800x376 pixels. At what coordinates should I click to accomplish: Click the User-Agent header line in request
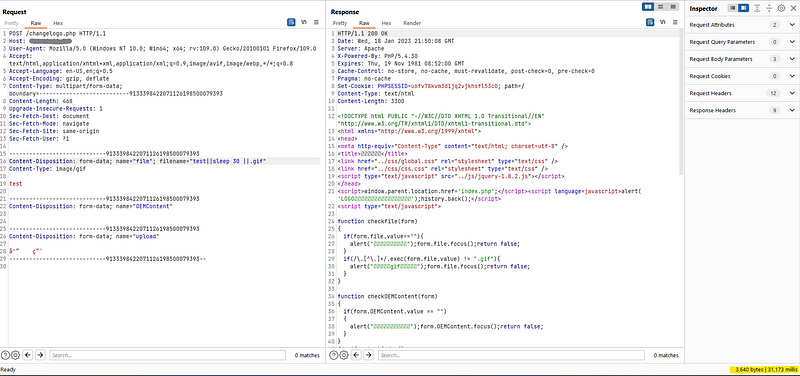162,48
